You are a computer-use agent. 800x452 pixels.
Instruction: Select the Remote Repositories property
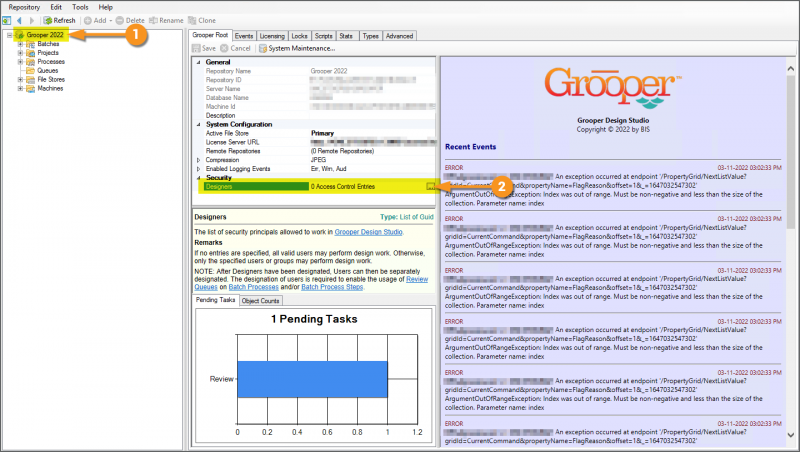[x=319, y=151]
